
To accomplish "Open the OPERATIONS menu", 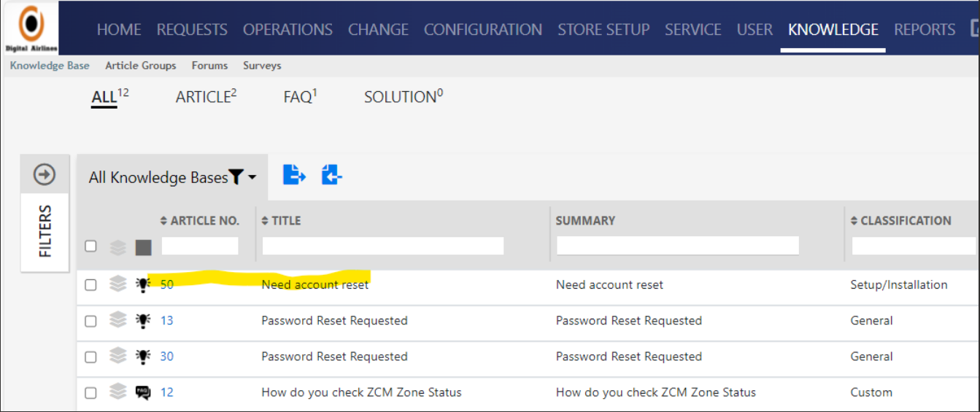I will click(x=288, y=30).
